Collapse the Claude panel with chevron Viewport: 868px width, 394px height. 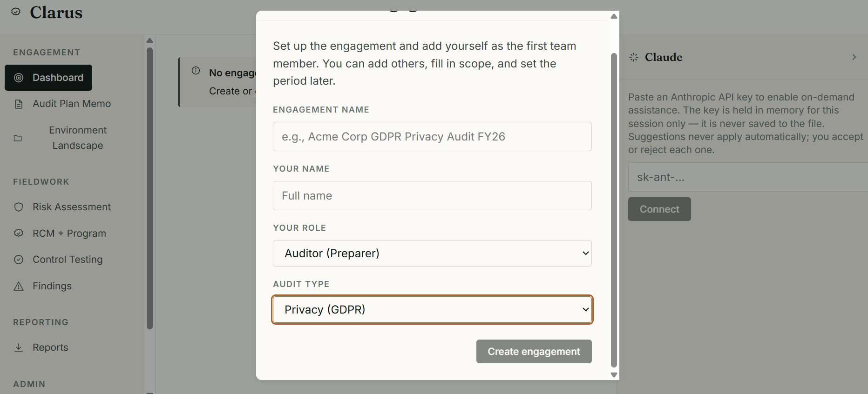coord(854,57)
